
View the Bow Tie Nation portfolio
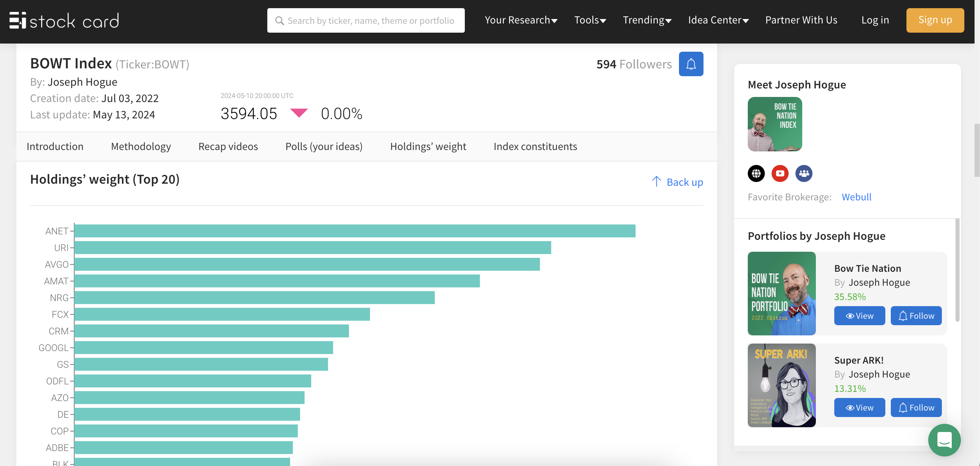(859, 315)
